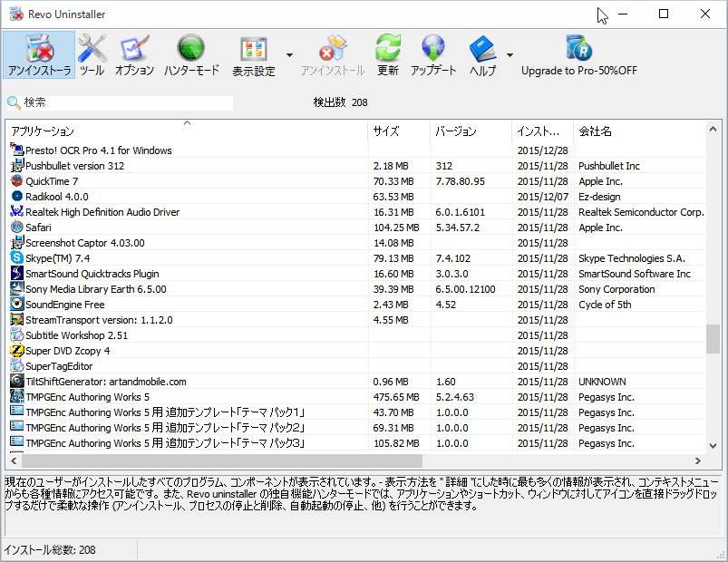Click the vertical scrollbar thumb
The image size is (728, 562).
point(713,339)
